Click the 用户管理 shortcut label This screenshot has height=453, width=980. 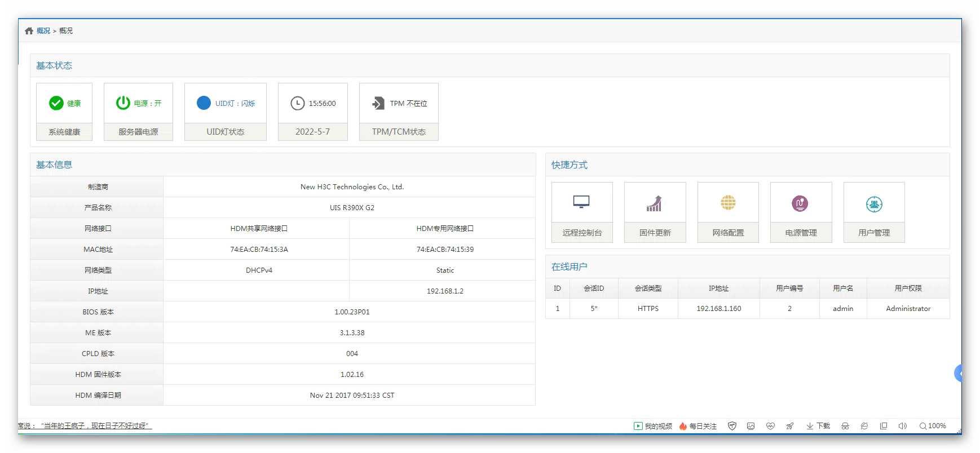(874, 233)
